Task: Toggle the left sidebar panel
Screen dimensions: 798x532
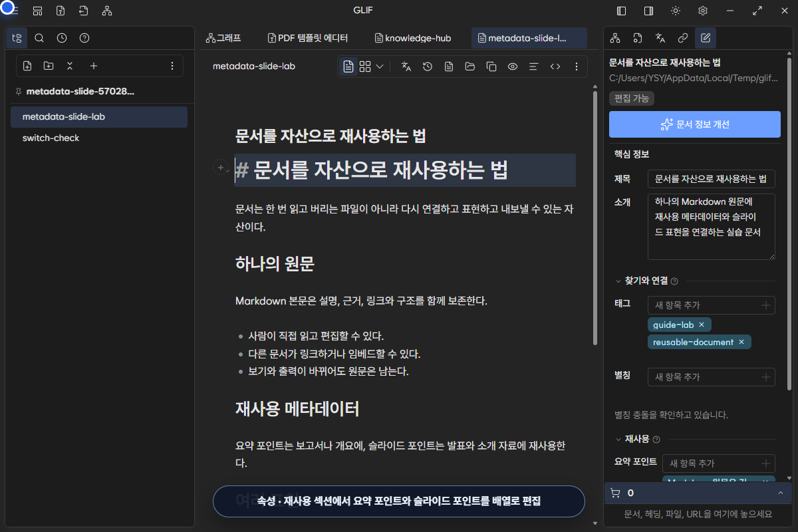Action: click(x=622, y=11)
